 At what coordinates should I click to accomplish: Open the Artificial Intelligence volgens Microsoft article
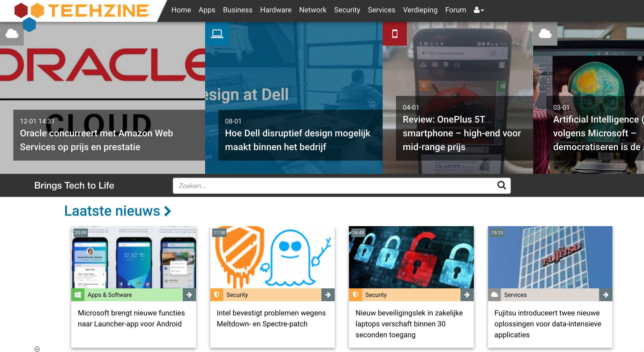[598, 133]
